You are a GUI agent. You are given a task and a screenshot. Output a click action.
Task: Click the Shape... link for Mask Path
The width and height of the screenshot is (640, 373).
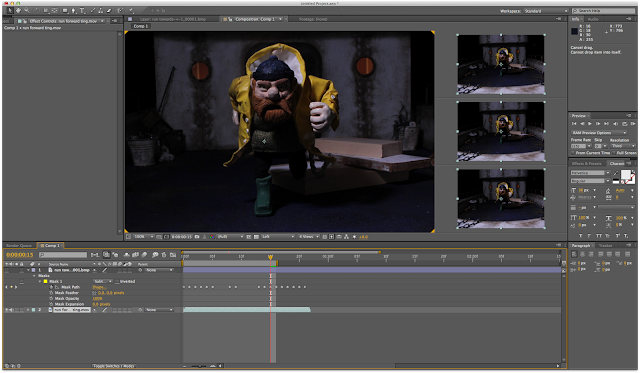[x=99, y=287]
